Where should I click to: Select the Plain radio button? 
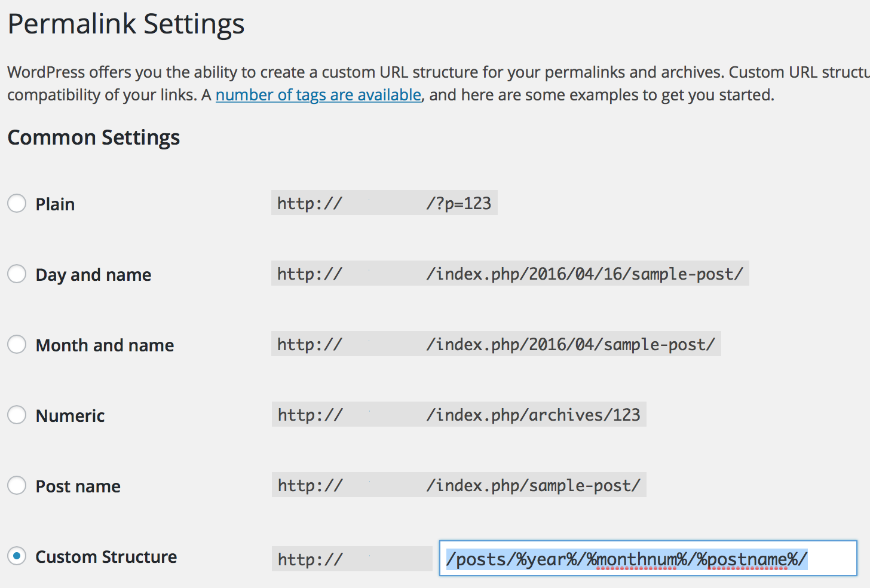click(x=17, y=203)
